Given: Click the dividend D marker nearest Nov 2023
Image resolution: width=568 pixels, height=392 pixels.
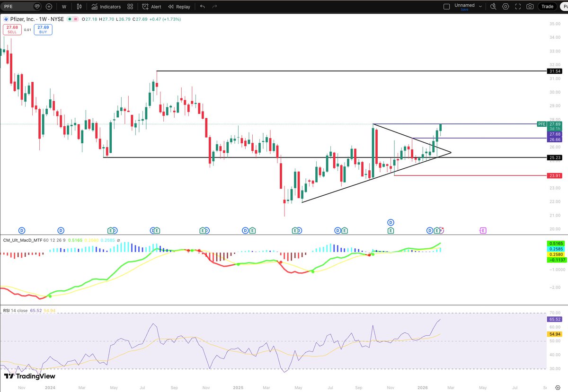Looking at the screenshot, I should pos(22,231).
